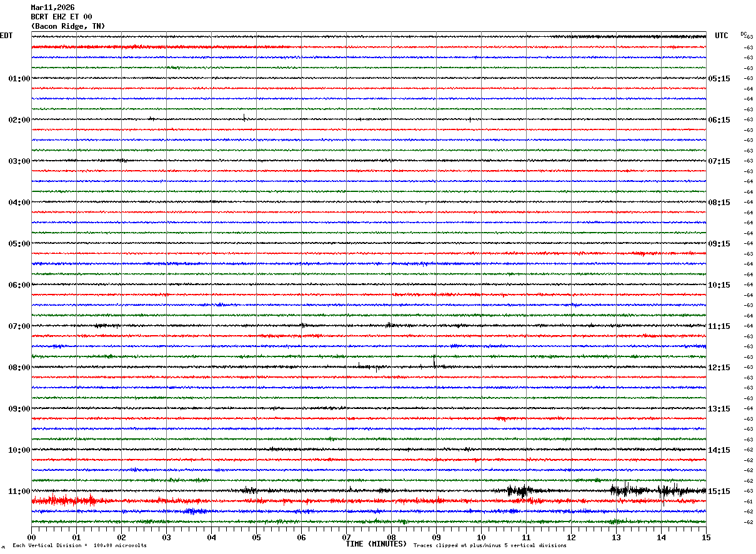
Task: Click the "15:15" UTC time label
Action: click(719, 491)
